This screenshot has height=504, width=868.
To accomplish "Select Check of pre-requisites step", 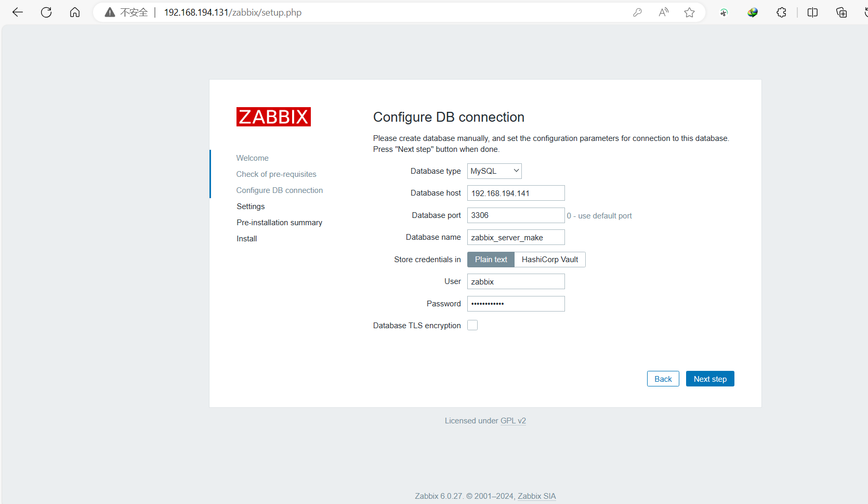I will 276,174.
